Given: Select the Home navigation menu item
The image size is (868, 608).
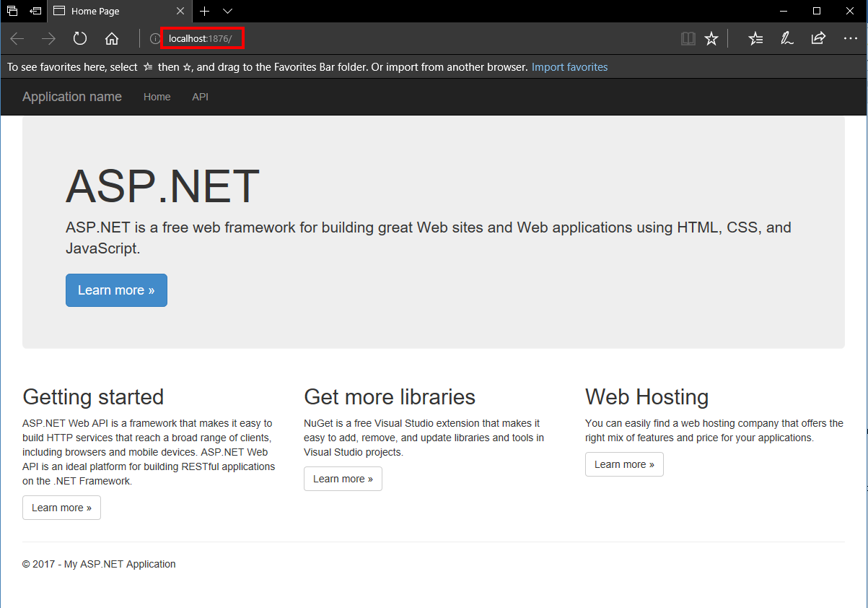Looking at the screenshot, I should coord(157,97).
